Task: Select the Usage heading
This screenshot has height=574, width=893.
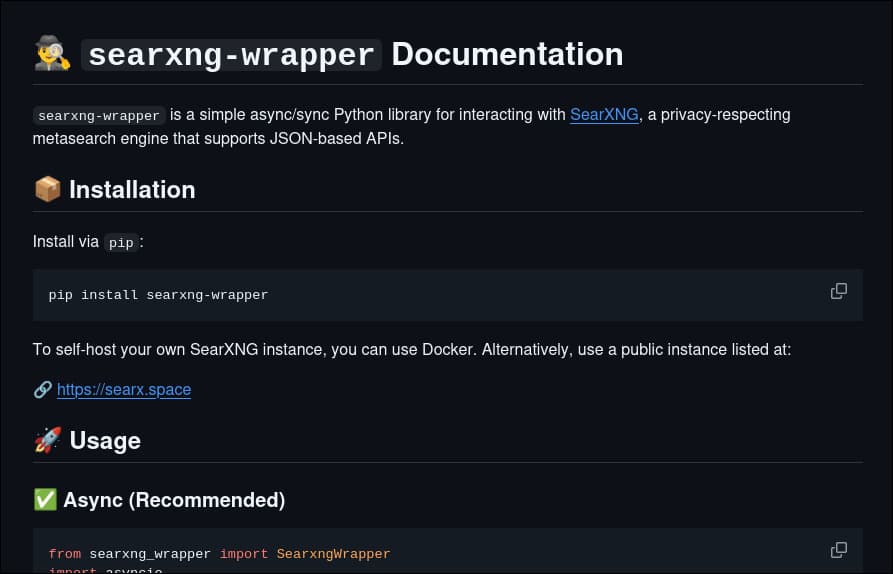Action: tap(105, 441)
